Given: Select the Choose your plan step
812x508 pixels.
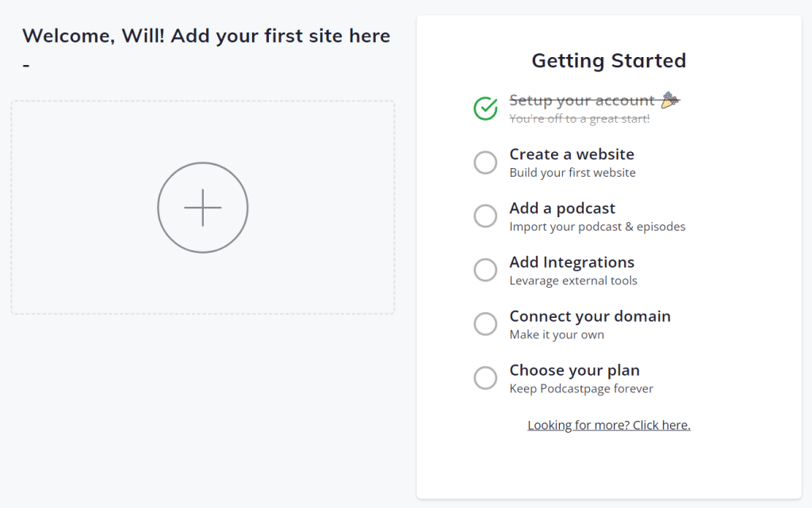Looking at the screenshot, I should (574, 369).
